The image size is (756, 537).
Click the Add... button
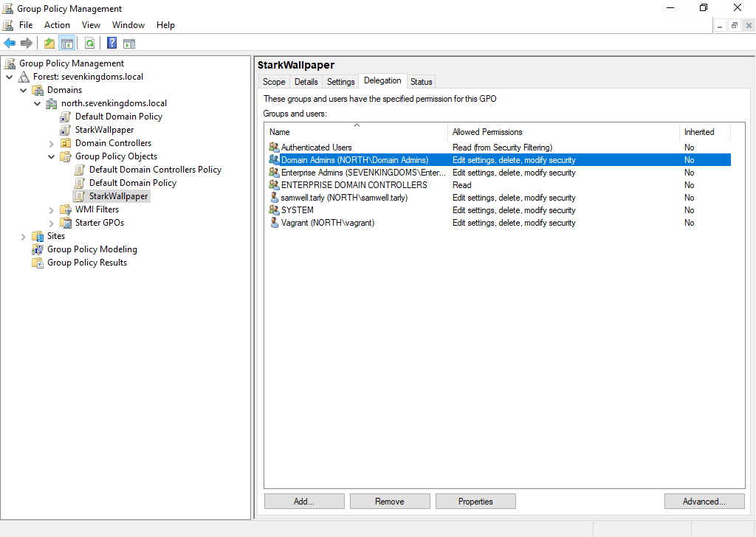click(304, 502)
